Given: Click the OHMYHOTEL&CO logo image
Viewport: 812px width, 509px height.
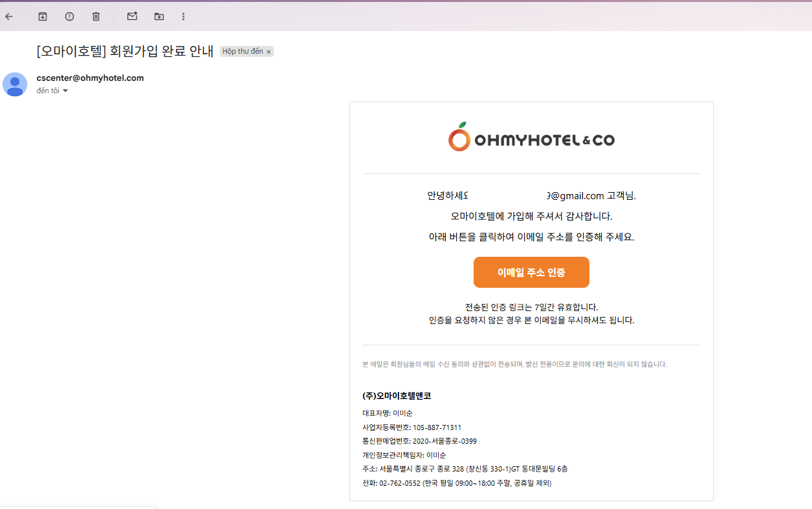Looking at the screenshot, I should click(x=531, y=136).
